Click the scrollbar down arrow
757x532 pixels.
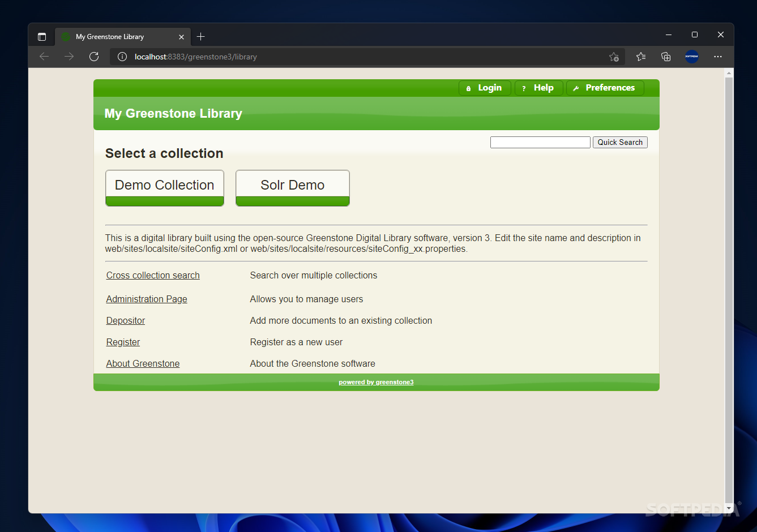click(x=729, y=509)
